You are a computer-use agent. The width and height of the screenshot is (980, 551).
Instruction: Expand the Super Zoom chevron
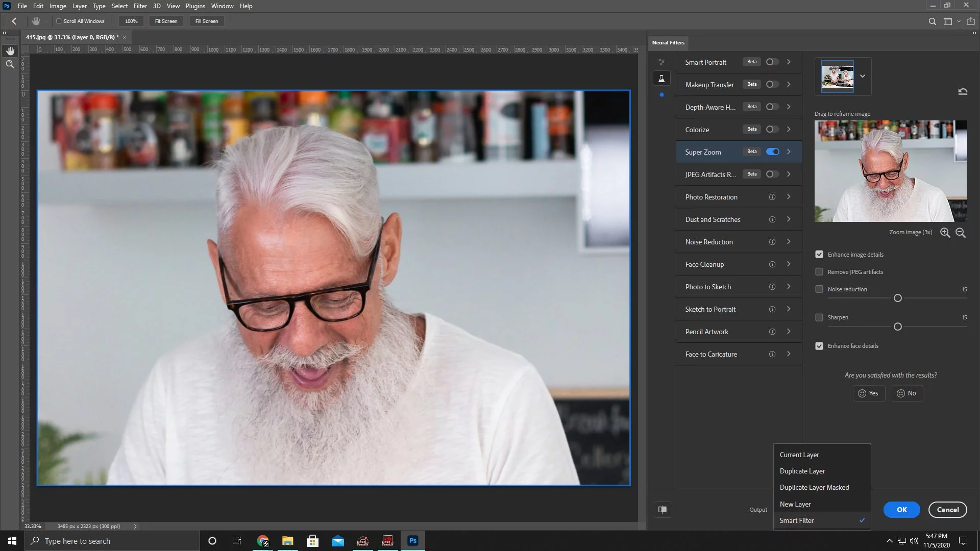(789, 152)
